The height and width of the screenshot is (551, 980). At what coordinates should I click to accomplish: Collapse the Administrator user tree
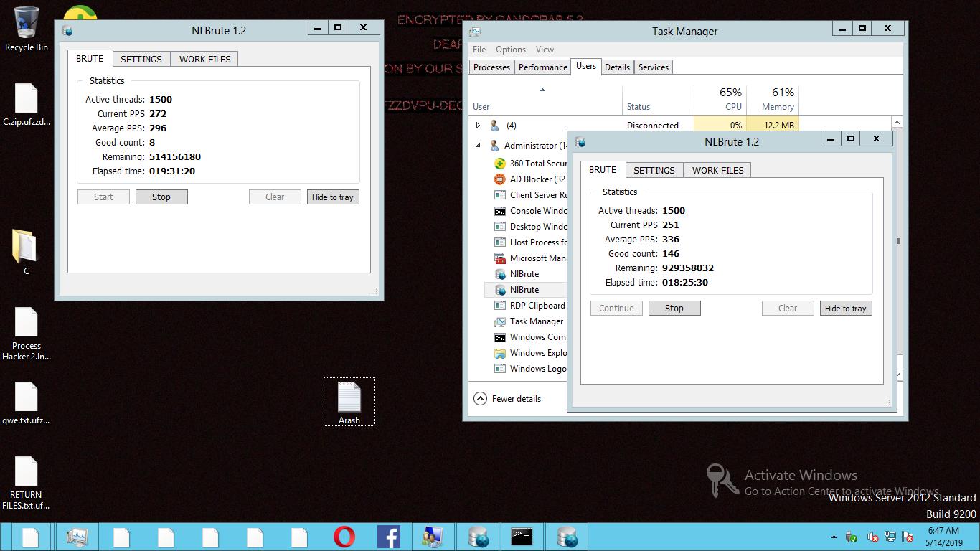479,145
